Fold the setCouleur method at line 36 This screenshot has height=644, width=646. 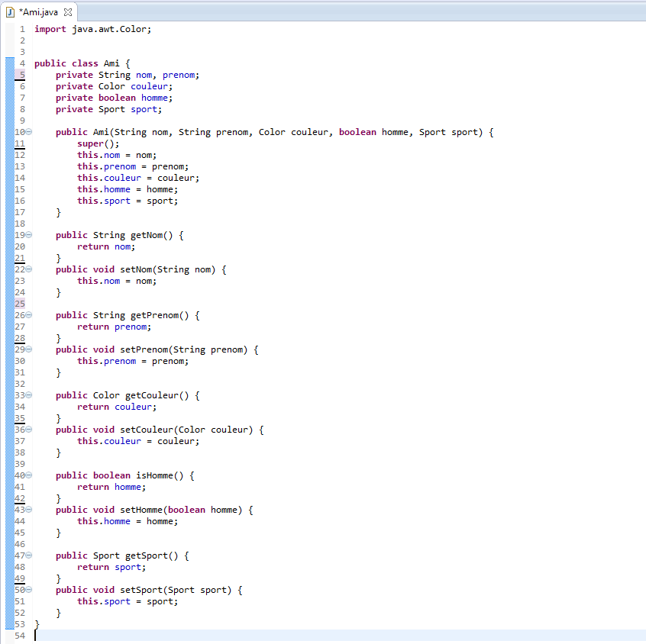29,430
